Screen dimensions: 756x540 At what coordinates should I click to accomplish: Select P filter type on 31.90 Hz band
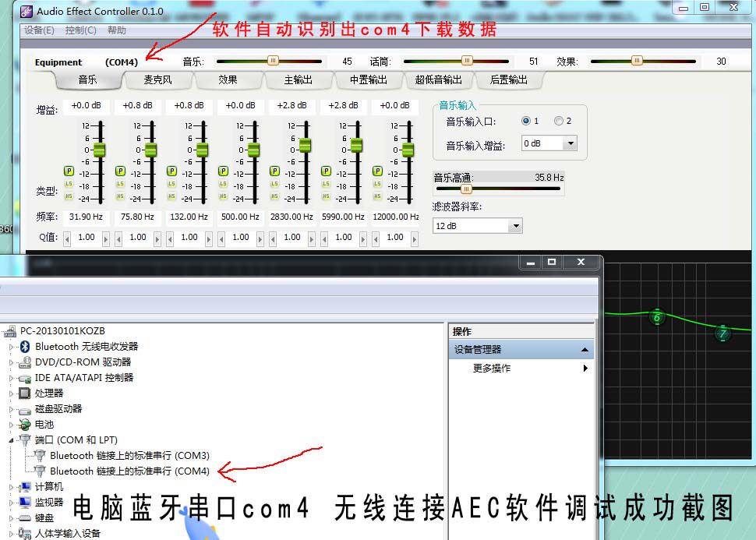[69, 171]
